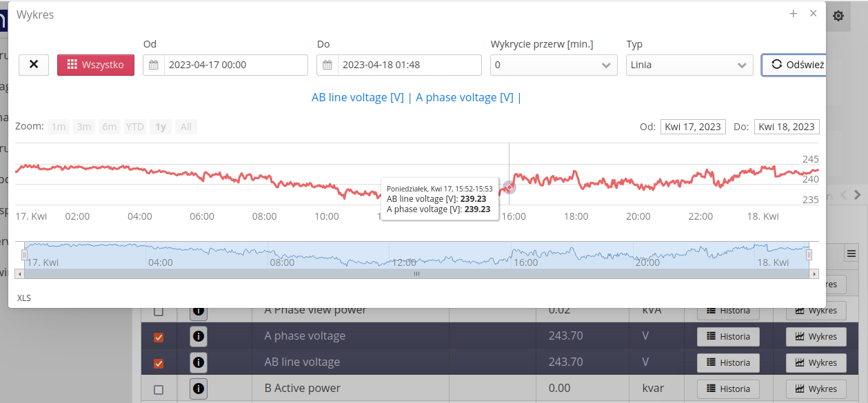
Task: Open the settings gear icon
Action: click(838, 16)
